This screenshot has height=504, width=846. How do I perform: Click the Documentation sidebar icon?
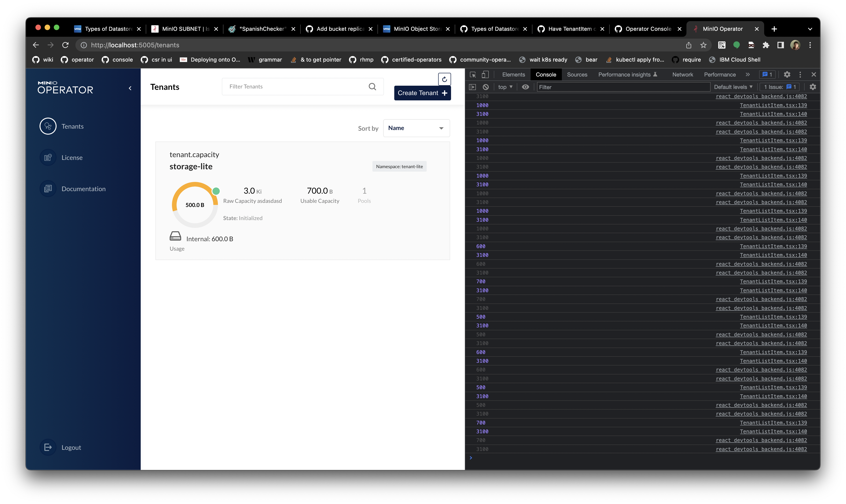click(48, 189)
